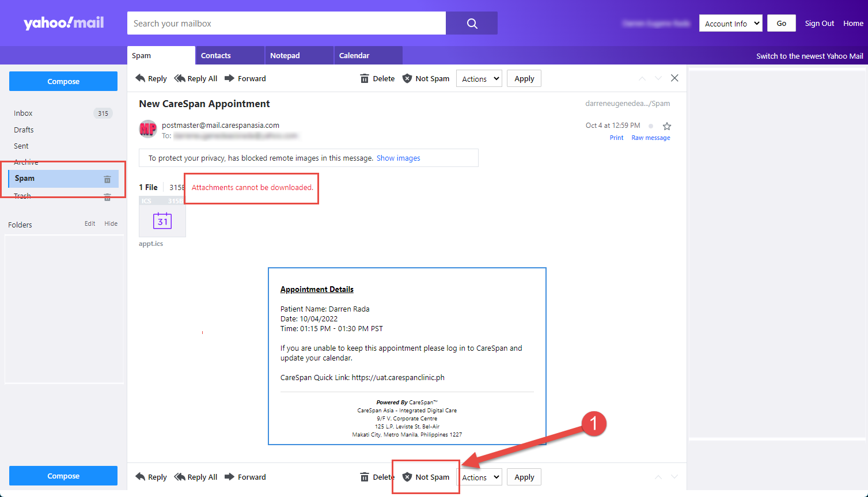The image size is (868, 497).
Task: Click the Yahoo Mail logo
Action: tap(64, 23)
